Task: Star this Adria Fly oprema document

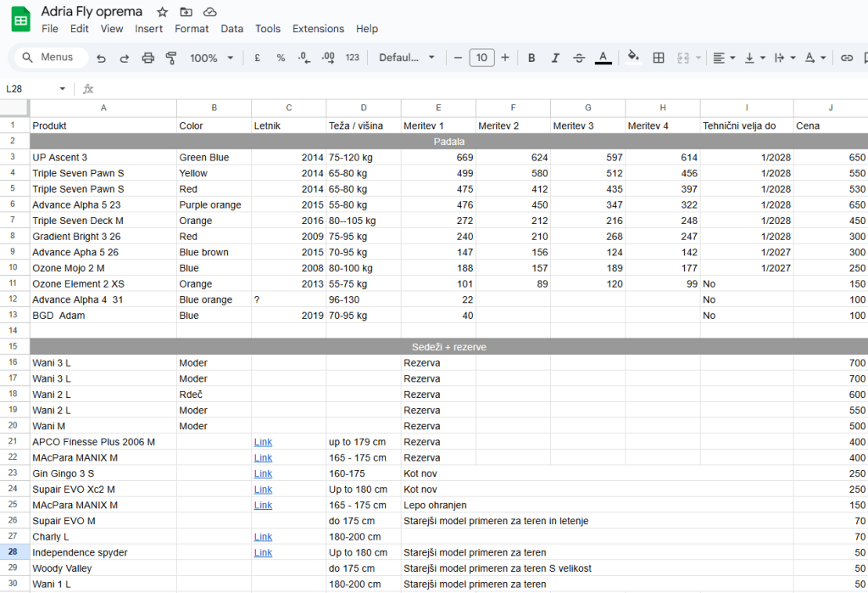Action: pyautogui.click(x=162, y=12)
